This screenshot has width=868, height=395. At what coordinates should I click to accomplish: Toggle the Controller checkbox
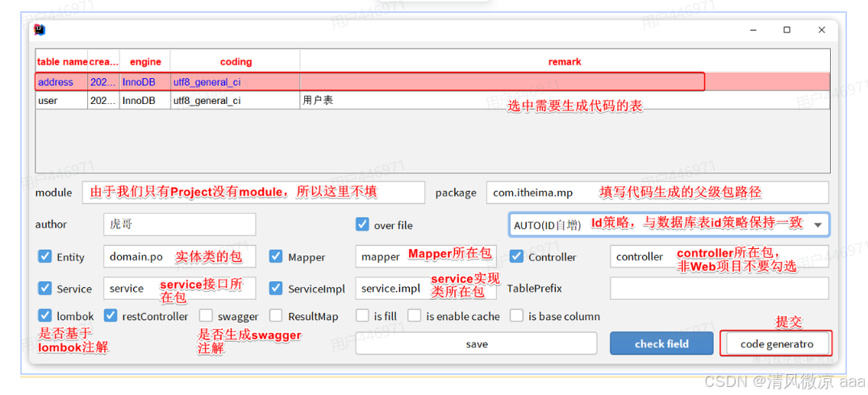coord(516,256)
